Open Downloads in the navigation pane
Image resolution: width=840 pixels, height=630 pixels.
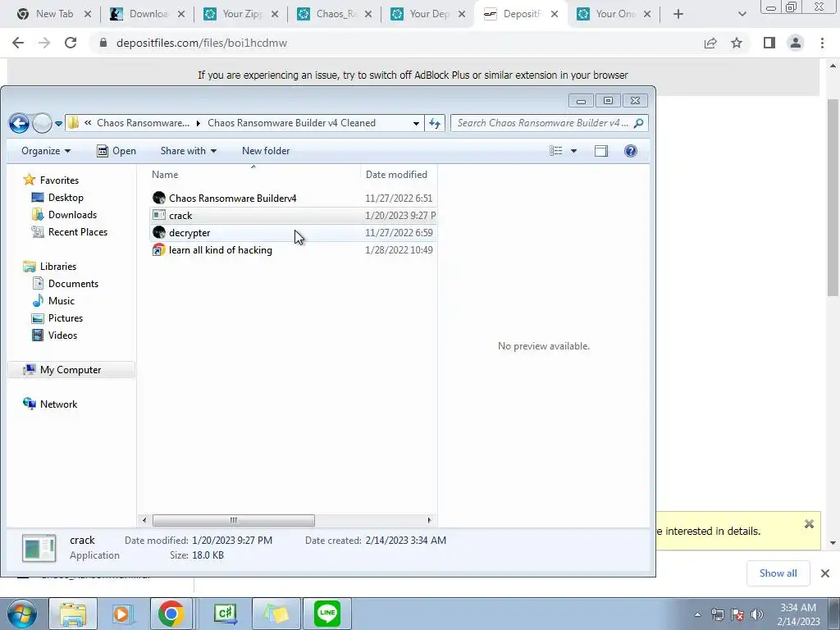point(72,215)
